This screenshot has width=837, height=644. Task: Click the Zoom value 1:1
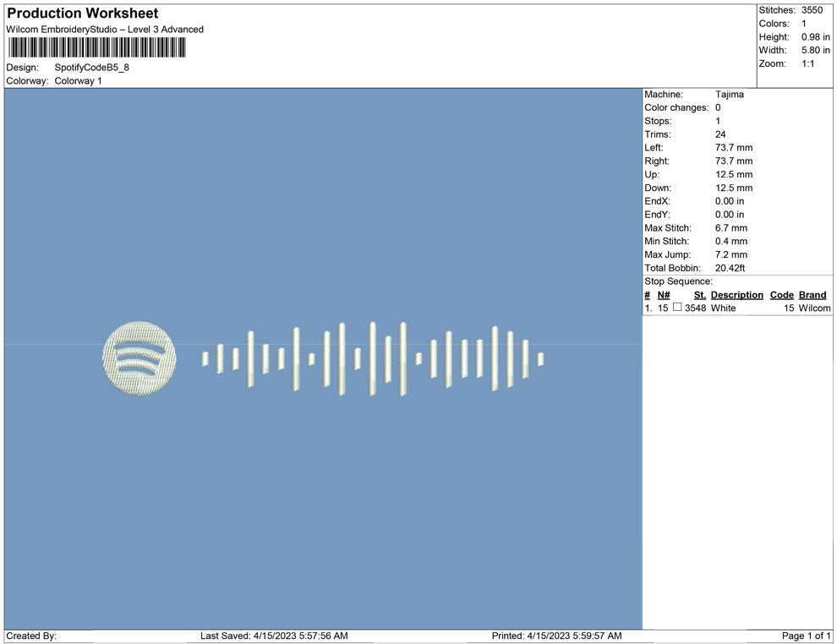(807, 63)
